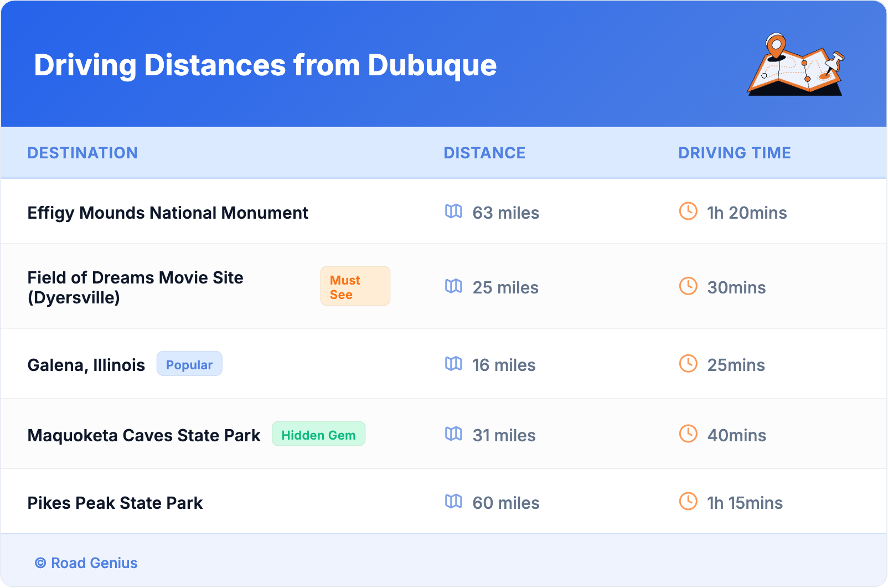Click the map icon beside 63 miles
Image resolution: width=888 pixels, height=588 pixels.
point(453,212)
